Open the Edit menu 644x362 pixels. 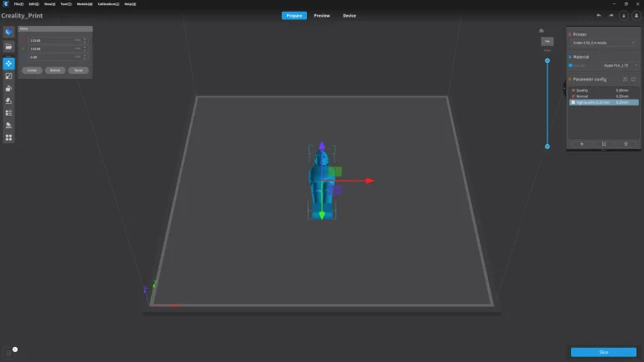point(34,3)
